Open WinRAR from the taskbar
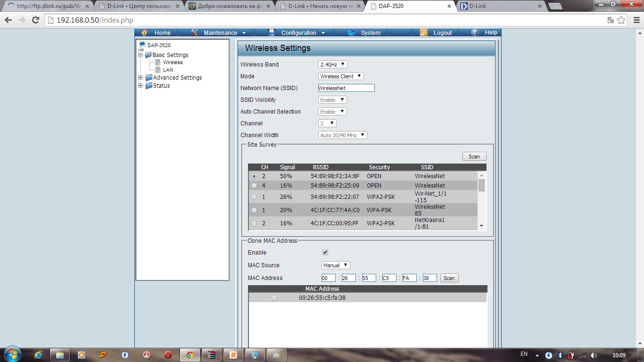 (x=212, y=355)
